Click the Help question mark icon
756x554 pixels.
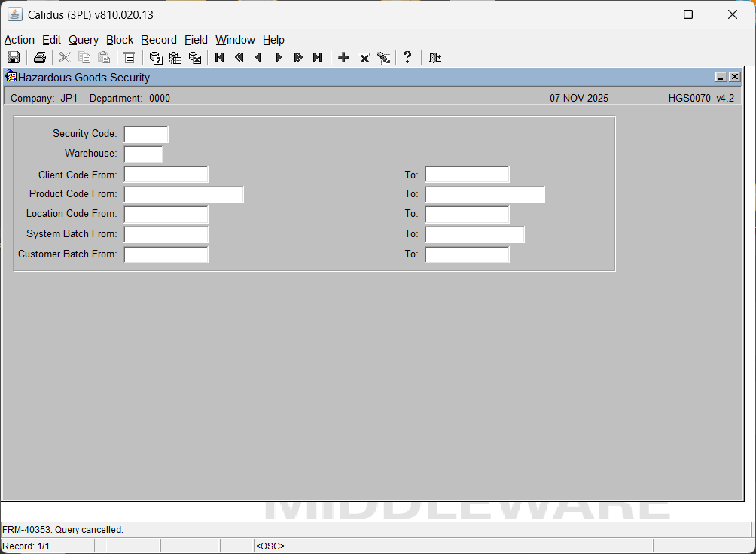pos(407,58)
